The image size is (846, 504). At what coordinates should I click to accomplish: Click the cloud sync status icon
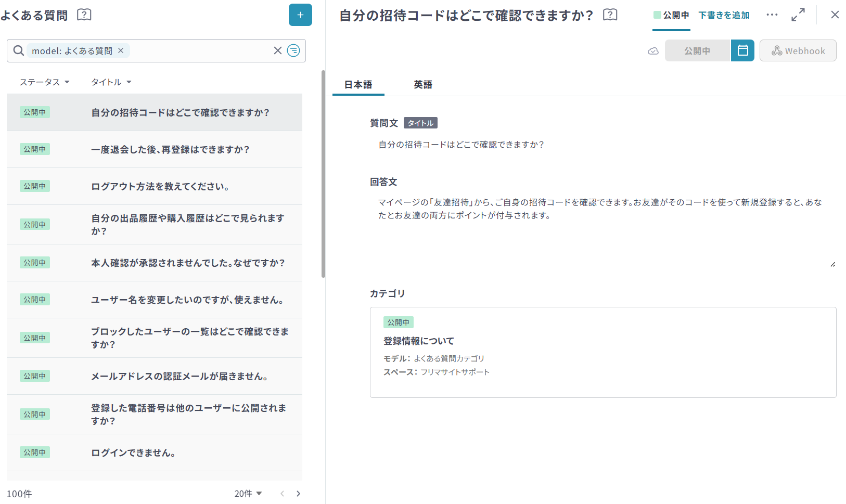653,51
